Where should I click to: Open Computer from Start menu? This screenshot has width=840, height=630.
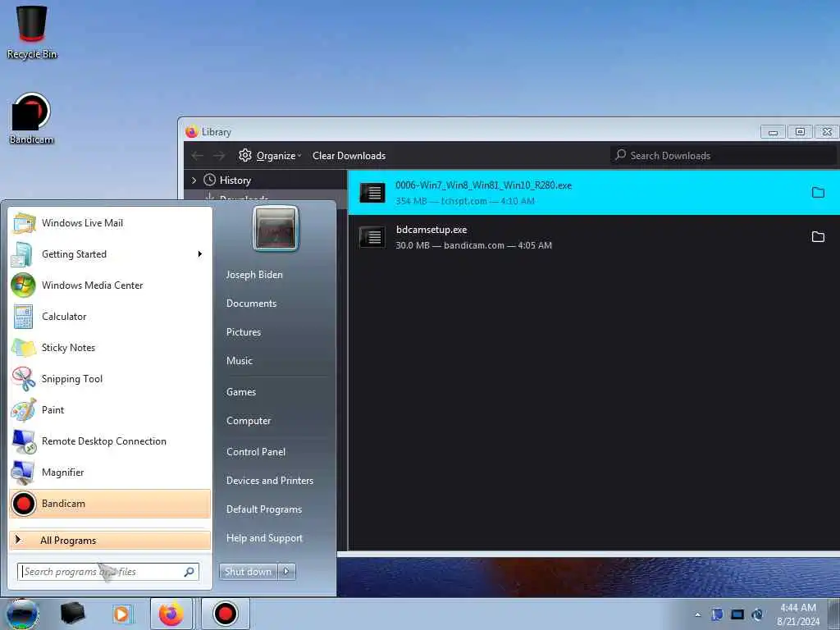click(249, 421)
